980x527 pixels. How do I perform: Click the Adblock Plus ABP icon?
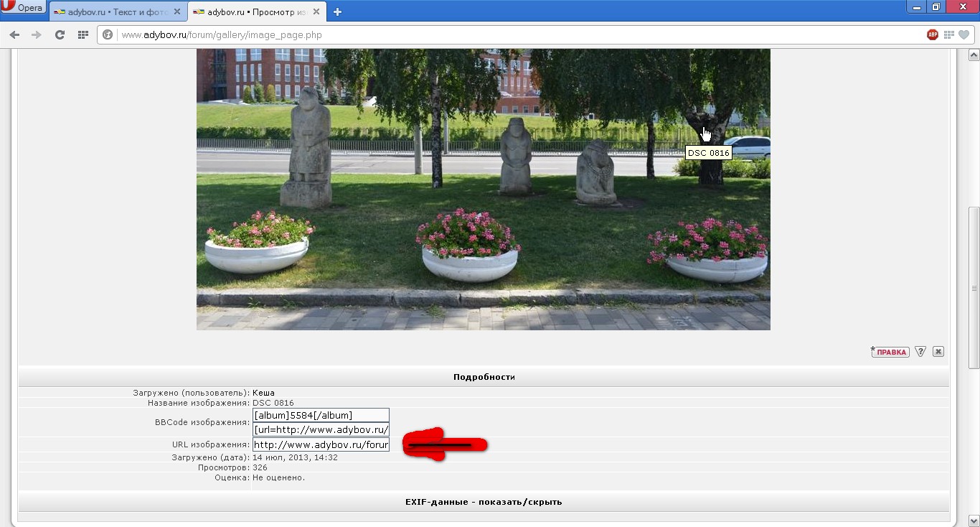[933, 34]
